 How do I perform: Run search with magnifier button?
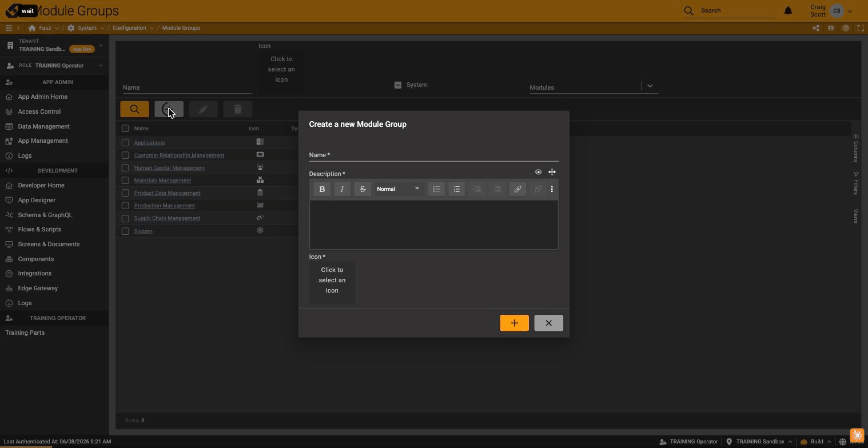point(134,109)
